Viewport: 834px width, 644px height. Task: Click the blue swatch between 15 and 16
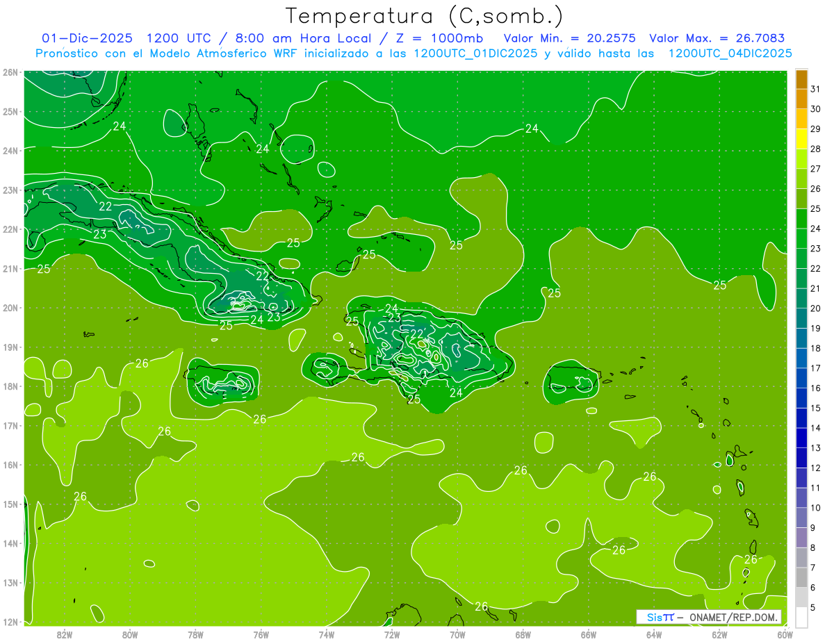pyautogui.click(x=801, y=398)
